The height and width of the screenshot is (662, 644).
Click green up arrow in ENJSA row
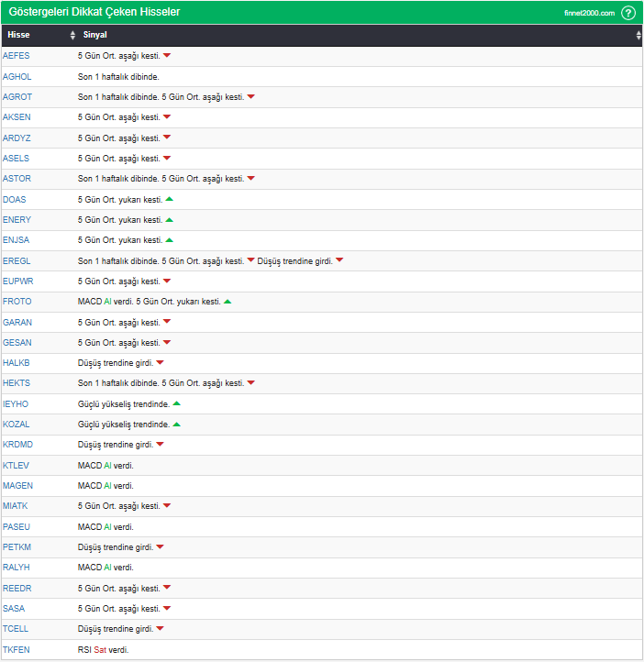170,240
